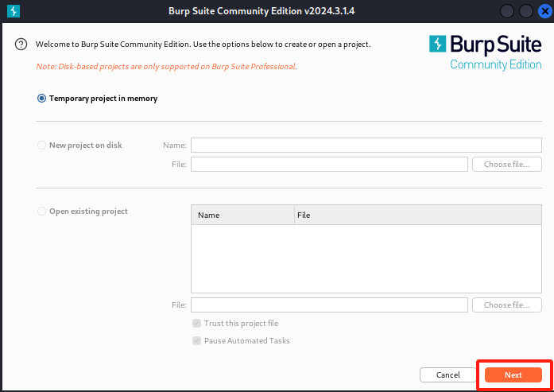Minimize the Burp Suite window
Screen dimensions: 554x392
(x=506, y=11)
